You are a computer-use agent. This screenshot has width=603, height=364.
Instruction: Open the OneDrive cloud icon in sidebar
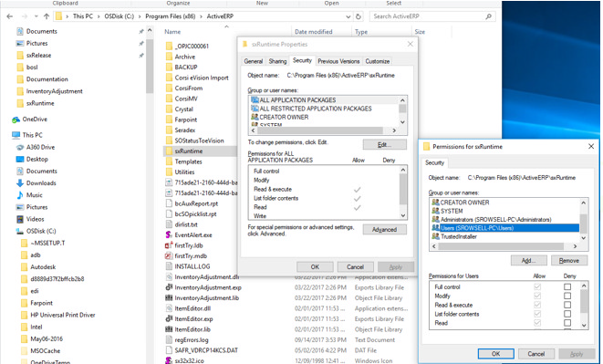[x=16, y=120]
